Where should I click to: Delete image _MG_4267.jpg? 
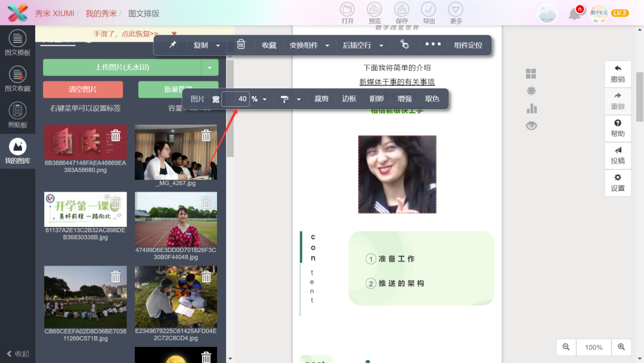click(206, 136)
